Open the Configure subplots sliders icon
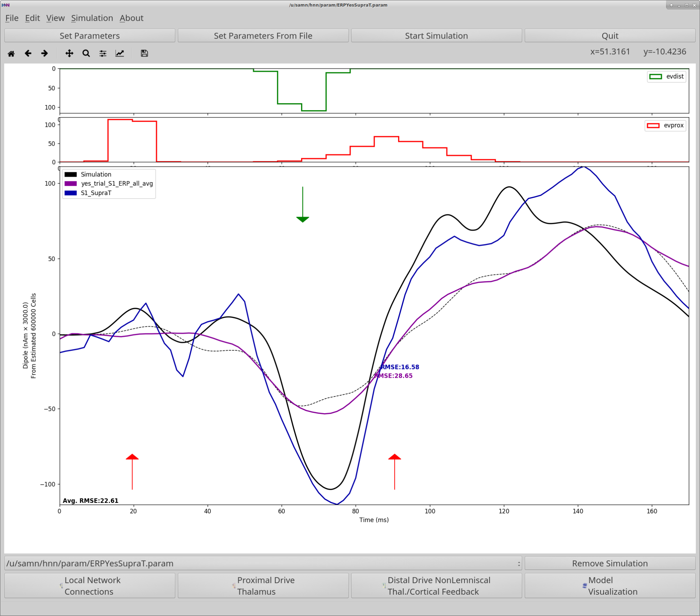Viewport: 700px width, 616px height. pos(103,53)
